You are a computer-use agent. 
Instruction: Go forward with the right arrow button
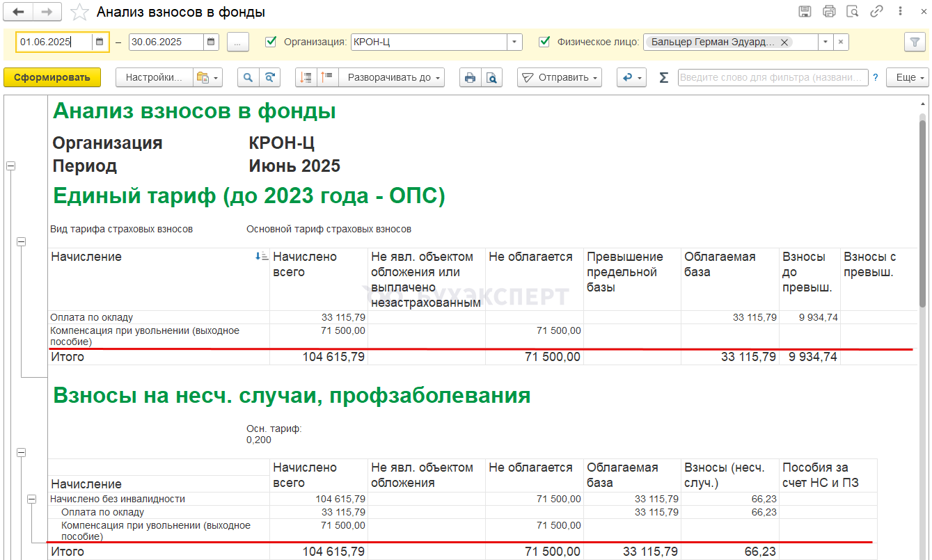tap(47, 11)
